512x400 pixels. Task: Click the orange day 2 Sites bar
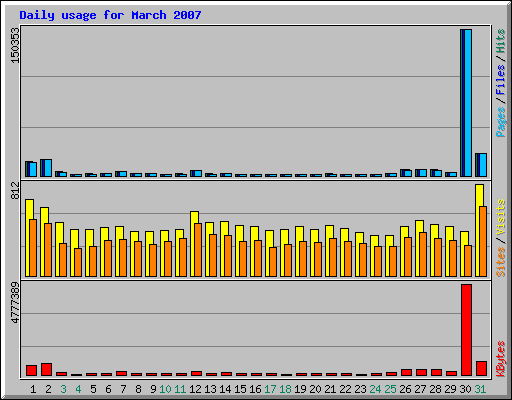pos(48,250)
